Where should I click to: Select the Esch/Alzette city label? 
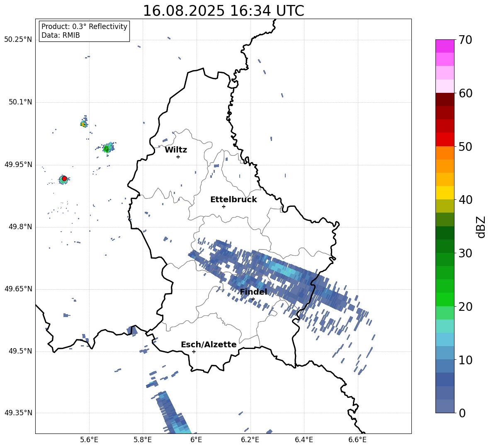pos(209,344)
